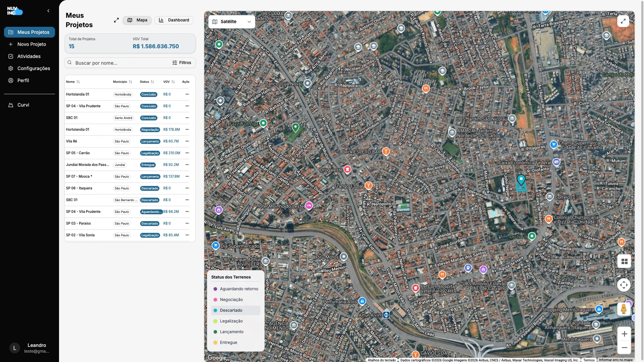Open actions menu for SP 05 - Carrão
Screen dimensions: 644x362
coord(187,153)
